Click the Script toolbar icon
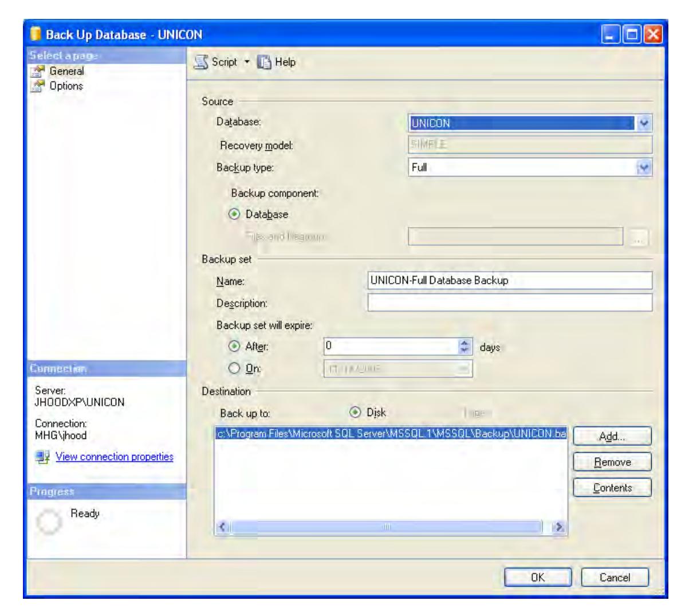This screenshot has width=685, height=616. [201, 62]
